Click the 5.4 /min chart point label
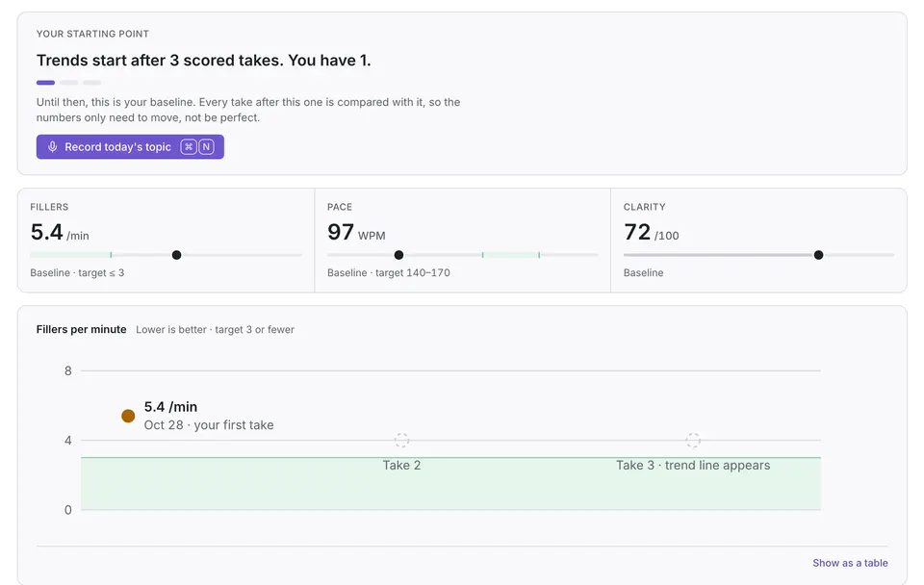 coord(170,406)
